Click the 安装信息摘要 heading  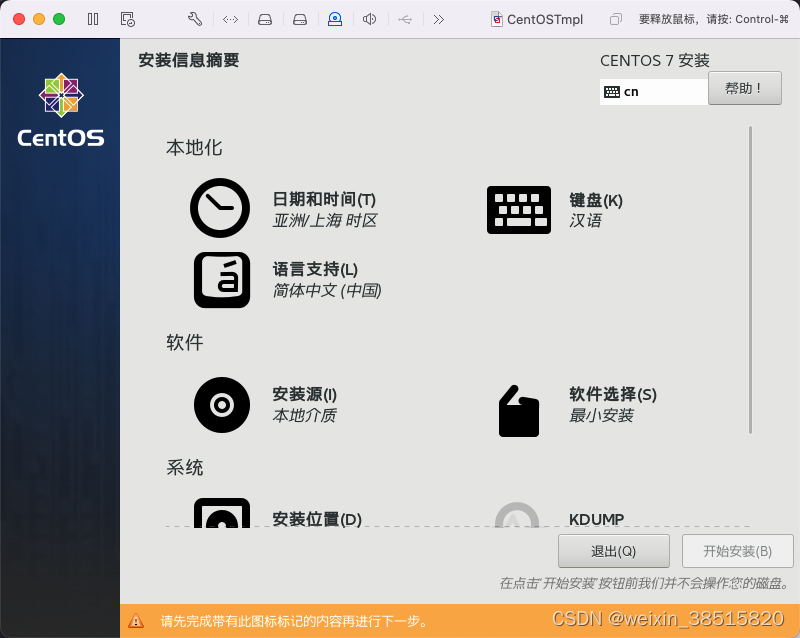pyautogui.click(x=189, y=60)
